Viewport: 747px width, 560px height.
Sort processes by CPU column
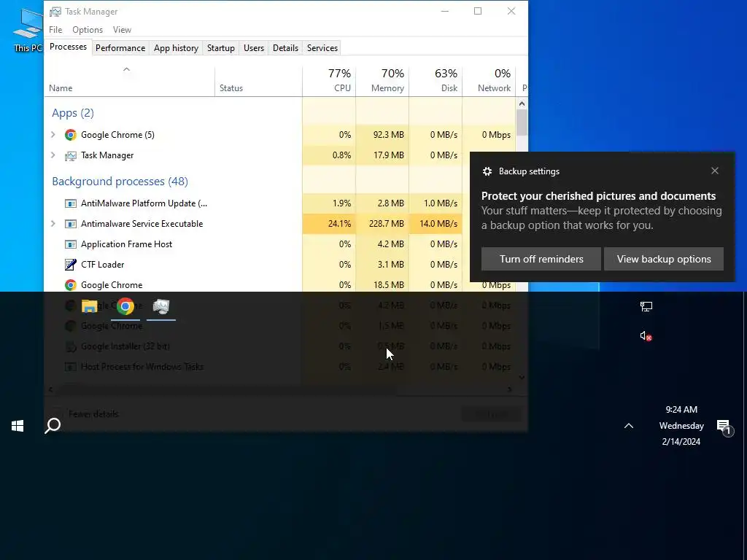pos(329,82)
